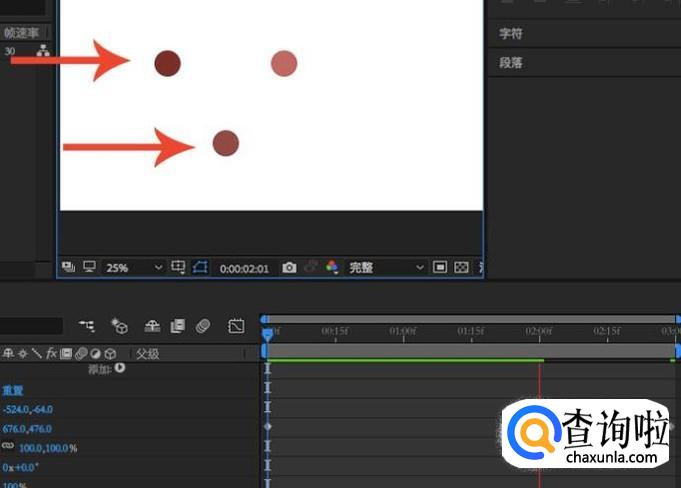Screen dimensions: 681x488
Task: Select the light red circle in composition
Action: click(x=284, y=63)
